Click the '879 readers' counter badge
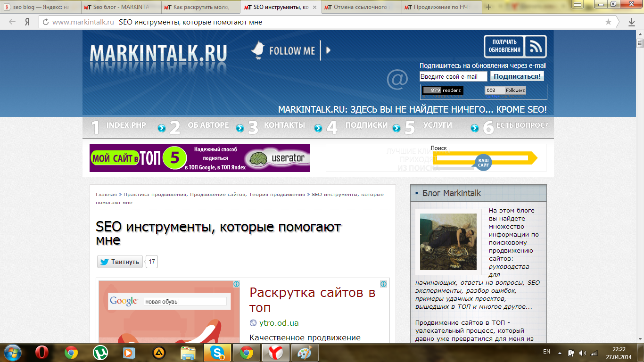The width and height of the screenshot is (644, 362). [442, 90]
